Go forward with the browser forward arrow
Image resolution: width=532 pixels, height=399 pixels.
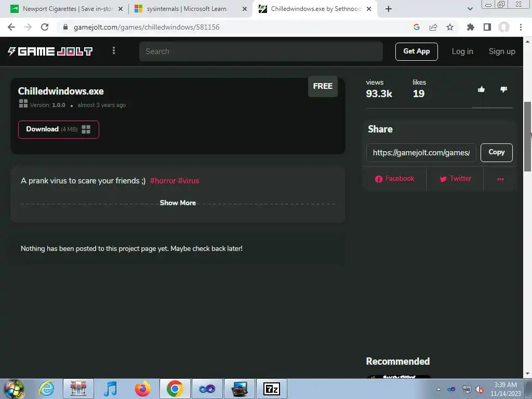[x=28, y=27]
